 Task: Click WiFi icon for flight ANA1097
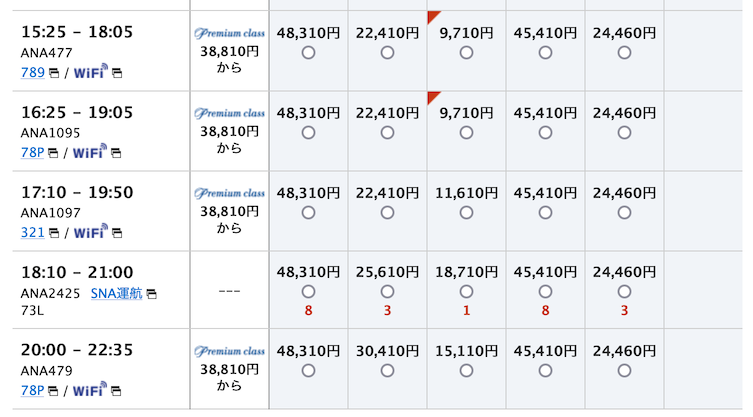tap(90, 232)
